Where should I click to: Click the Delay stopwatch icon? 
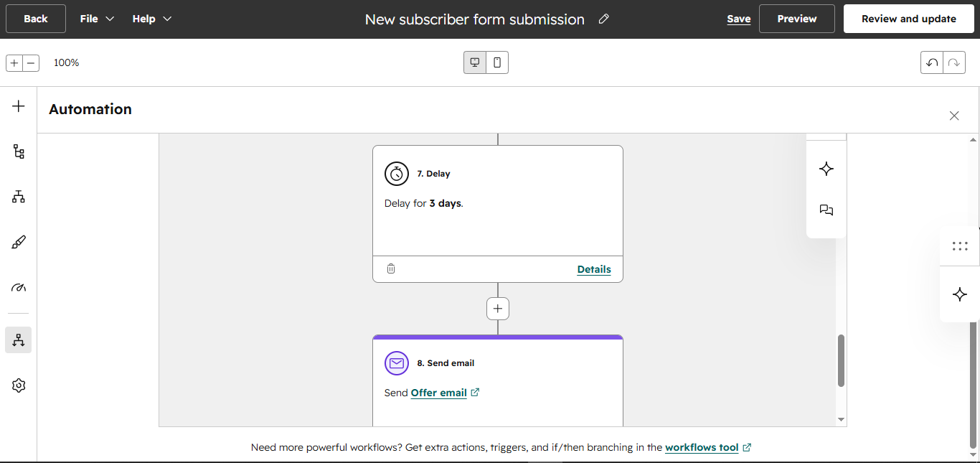coord(397,174)
